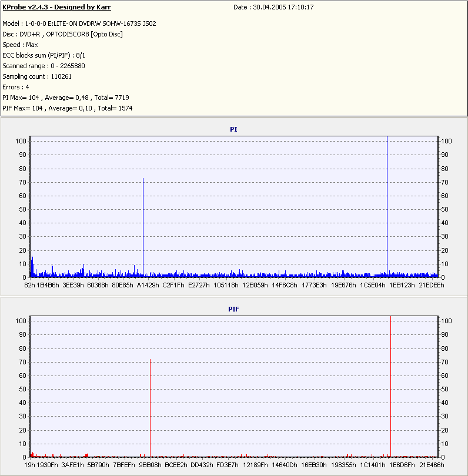Click the Speed : Max line
The width and height of the screenshot is (468, 476).
[x=20, y=45]
